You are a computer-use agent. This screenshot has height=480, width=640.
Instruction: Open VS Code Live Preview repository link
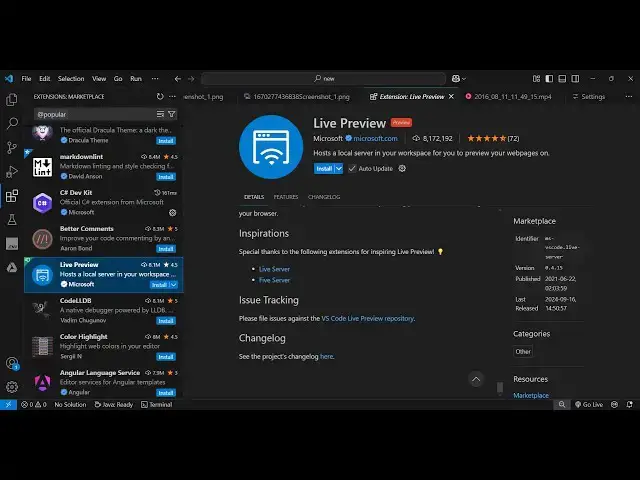click(x=367, y=318)
